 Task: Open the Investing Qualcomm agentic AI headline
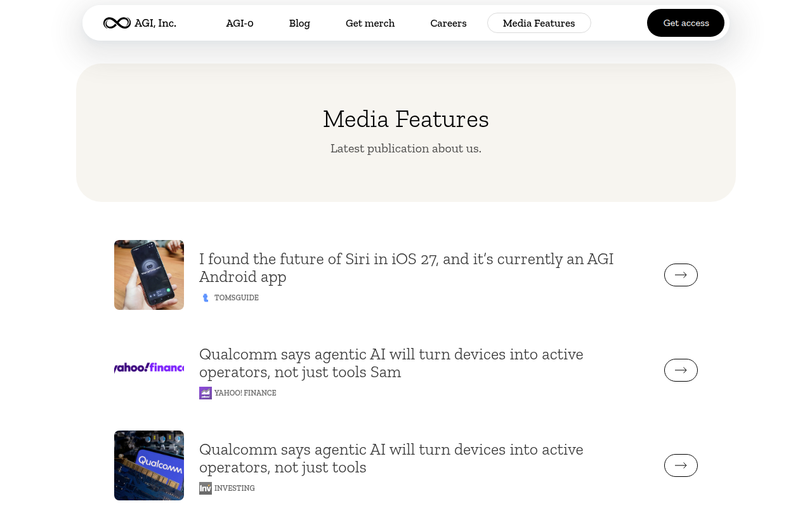pyautogui.click(x=391, y=458)
